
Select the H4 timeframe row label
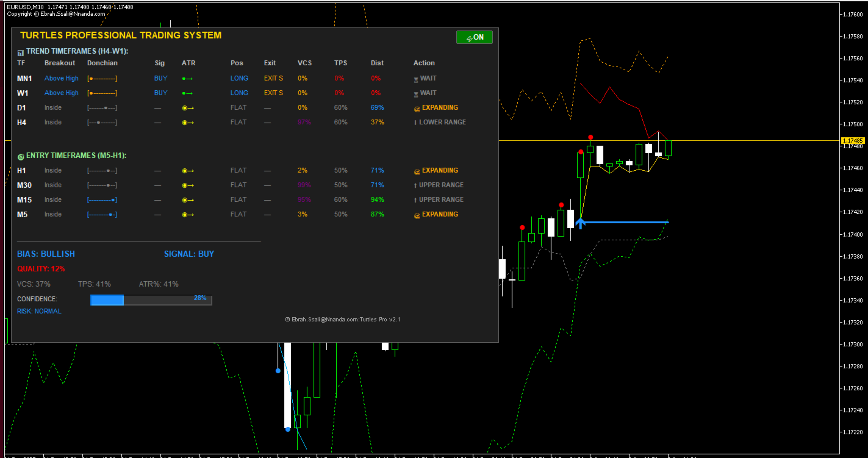[x=21, y=123]
